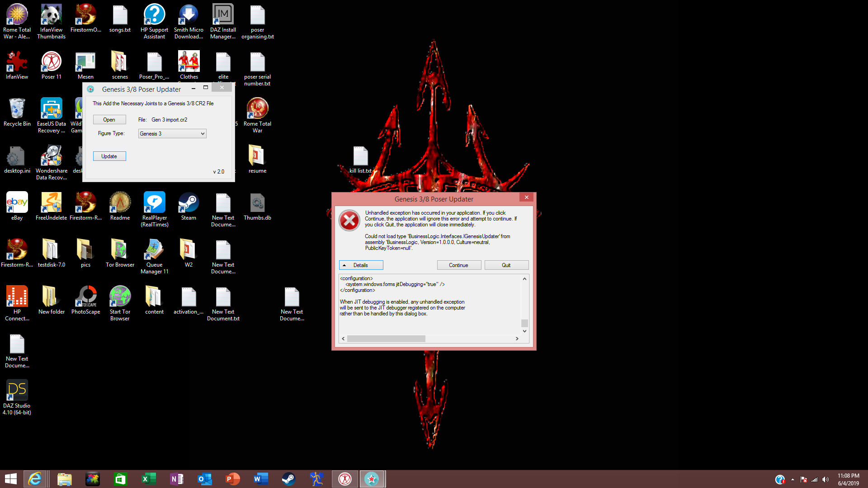Select the W2 folder icon

pyautogui.click(x=189, y=253)
